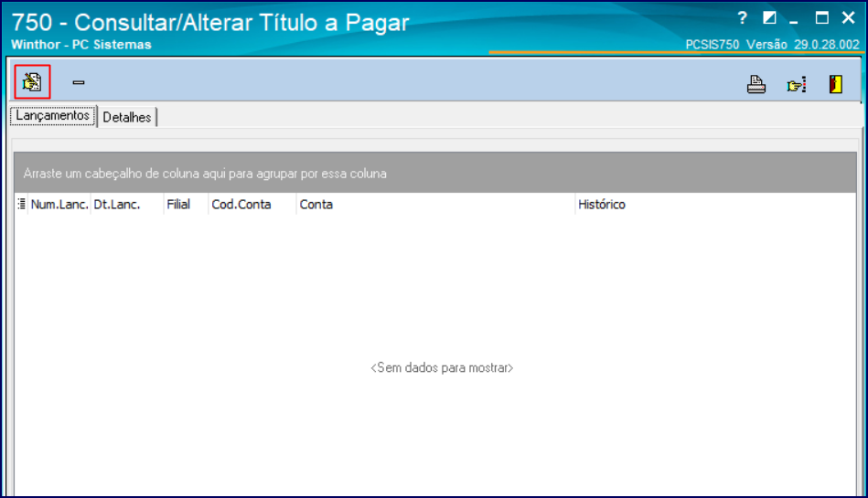Maximize the window
This screenshot has width=868, height=498.
[822, 17]
